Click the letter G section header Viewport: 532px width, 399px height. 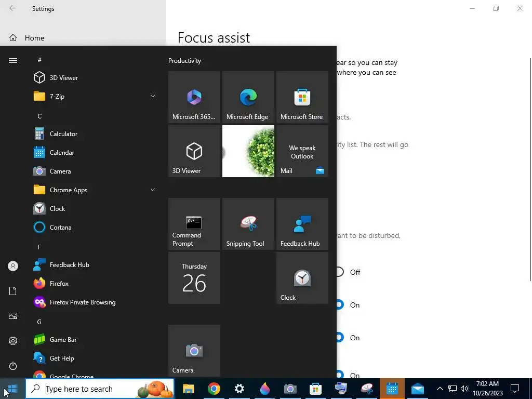(x=39, y=322)
